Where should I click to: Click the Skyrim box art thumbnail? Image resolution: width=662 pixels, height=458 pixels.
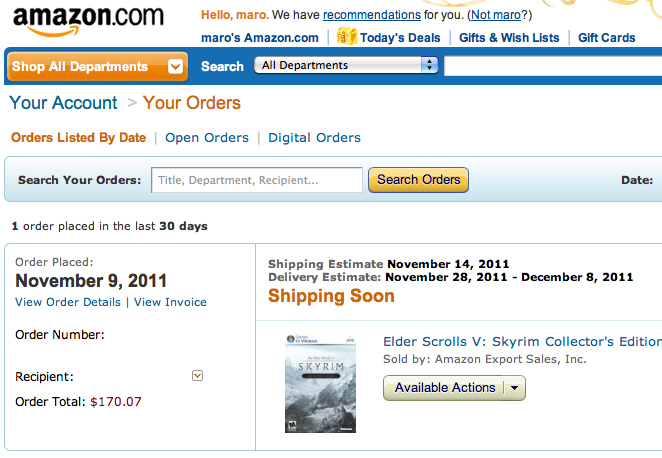[x=320, y=383]
